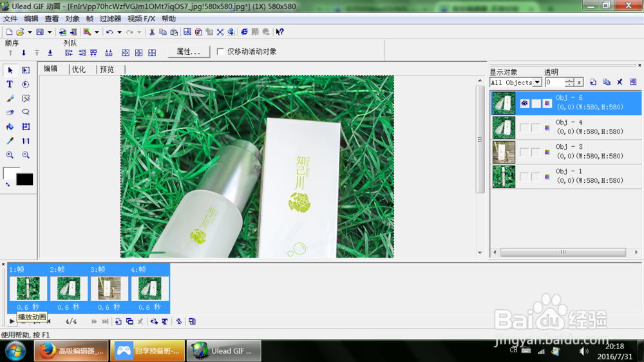The width and height of the screenshot is (644, 362).
Task: Switch to the 优化 tab
Action: (x=79, y=70)
